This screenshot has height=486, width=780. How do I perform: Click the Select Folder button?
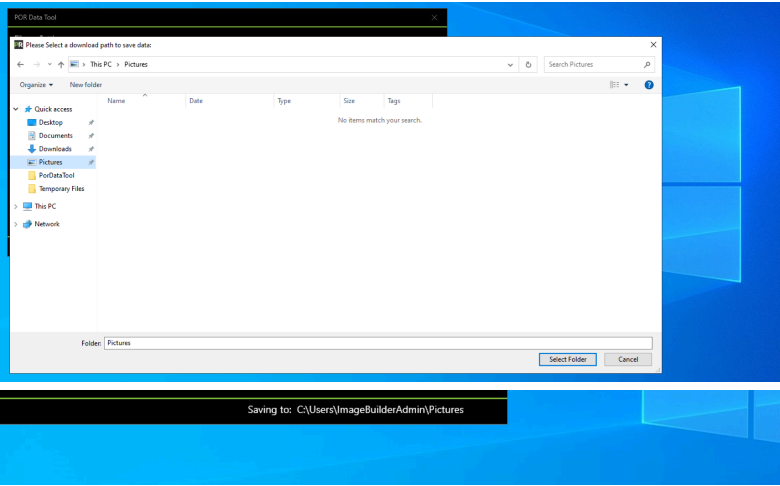tap(567, 359)
